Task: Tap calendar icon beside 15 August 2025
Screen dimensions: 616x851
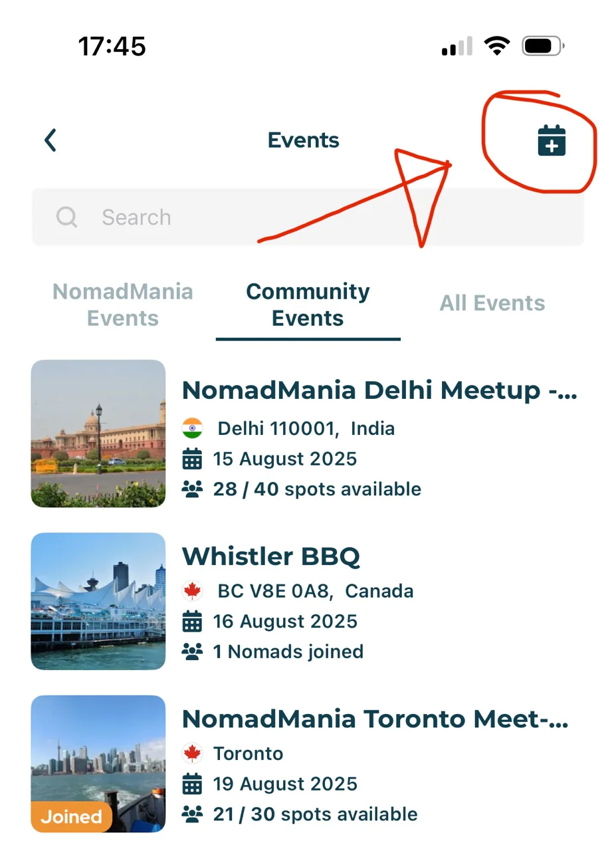Action: click(192, 459)
